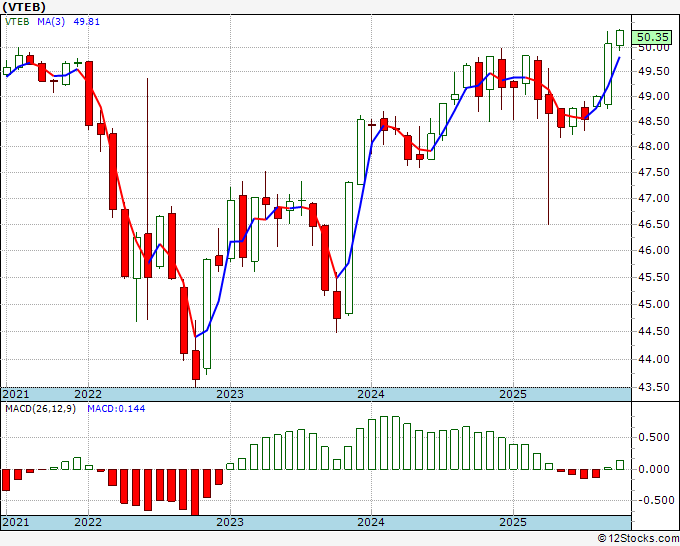Click the 45.00 price axis label

pos(654,304)
